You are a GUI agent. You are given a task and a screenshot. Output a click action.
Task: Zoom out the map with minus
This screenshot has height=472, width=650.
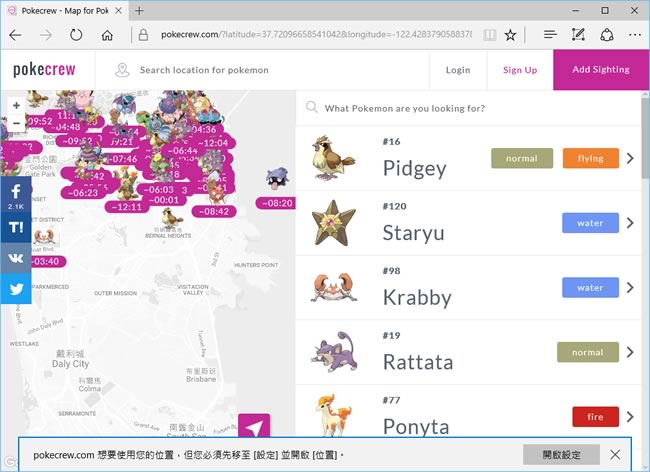[16, 123]
